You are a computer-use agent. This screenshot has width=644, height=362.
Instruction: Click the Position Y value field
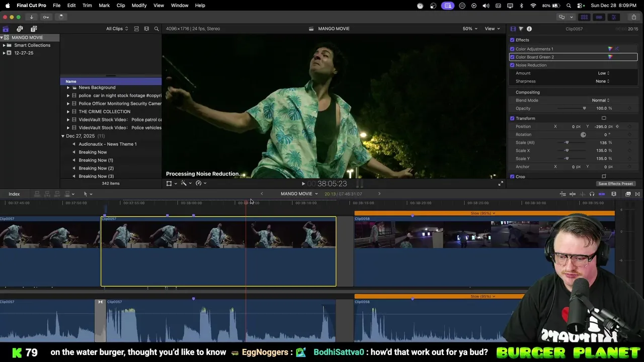click(601, 127)
